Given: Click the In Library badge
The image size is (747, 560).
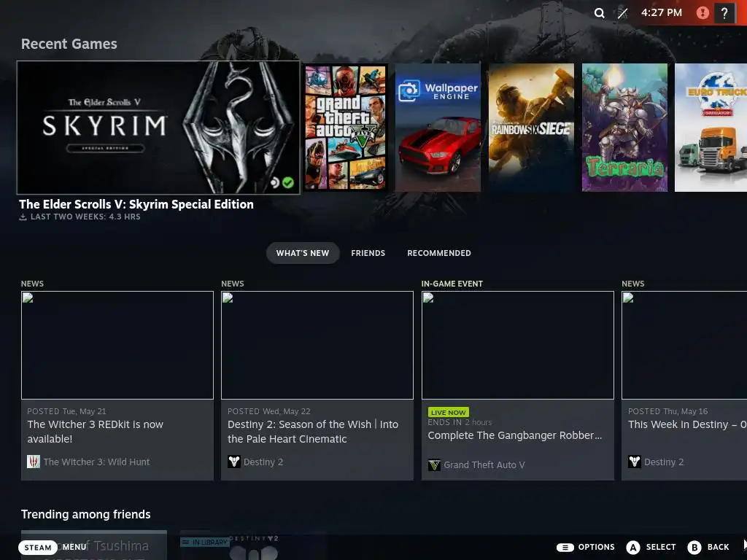Looking at the screenshot, I should (x=205, y=542).
